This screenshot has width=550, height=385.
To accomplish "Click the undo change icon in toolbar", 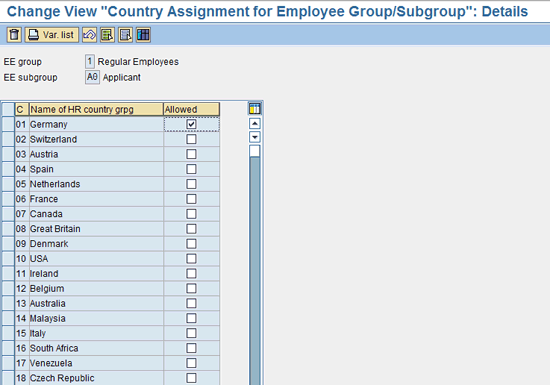I will coord(89,35).
